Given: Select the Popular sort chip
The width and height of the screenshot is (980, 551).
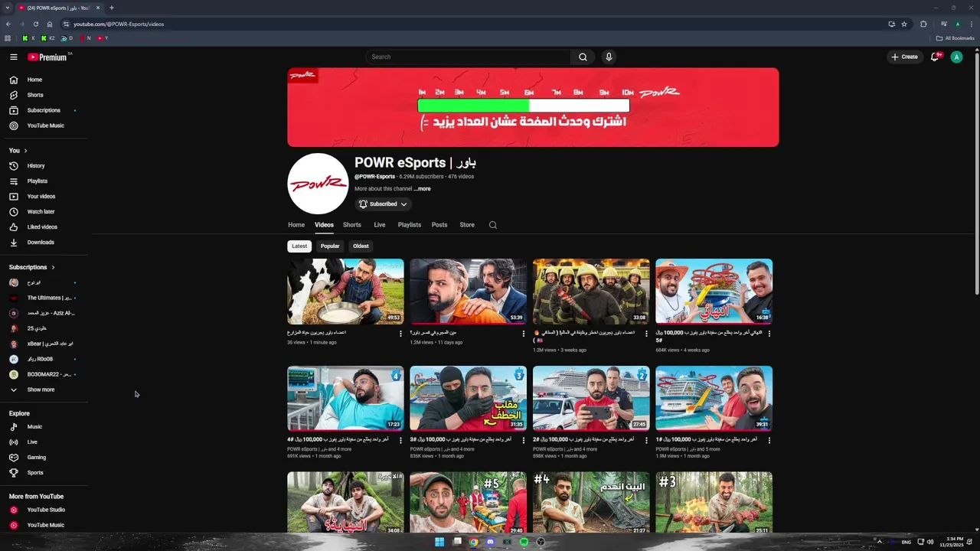Looking at the screenshot, I should point(330,246).
